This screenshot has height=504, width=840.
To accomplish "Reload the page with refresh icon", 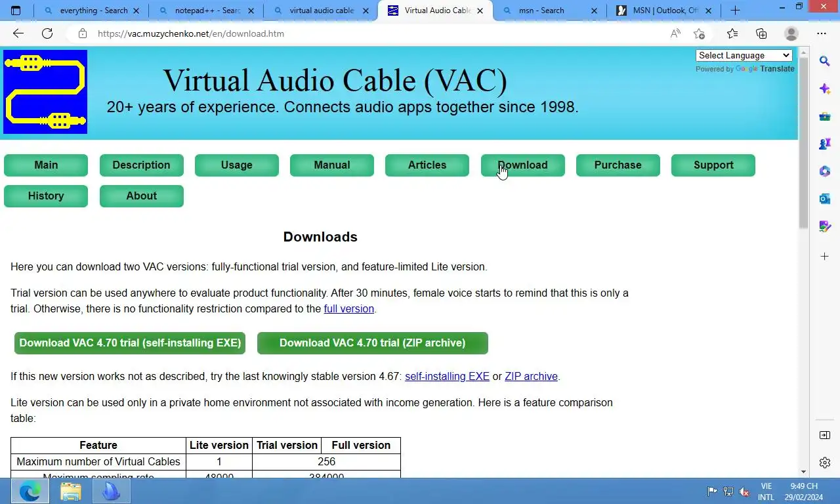I will pos(47,33).
